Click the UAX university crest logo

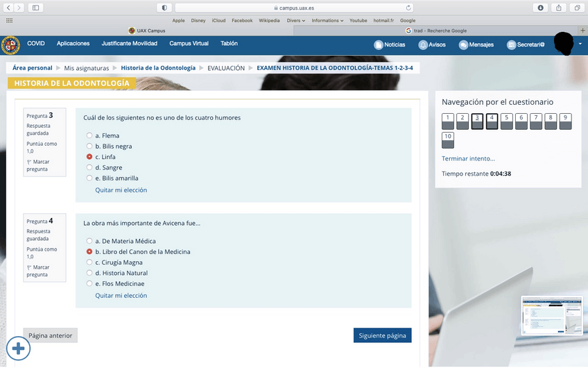point(10,45)
